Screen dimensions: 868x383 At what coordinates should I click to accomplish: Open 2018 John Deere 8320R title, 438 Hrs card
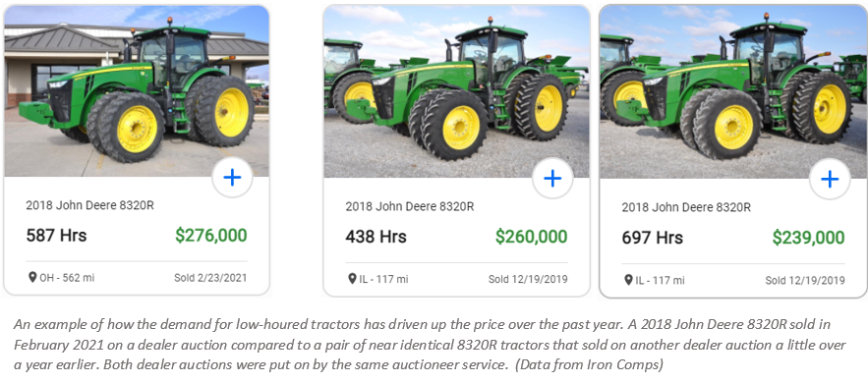410,206
